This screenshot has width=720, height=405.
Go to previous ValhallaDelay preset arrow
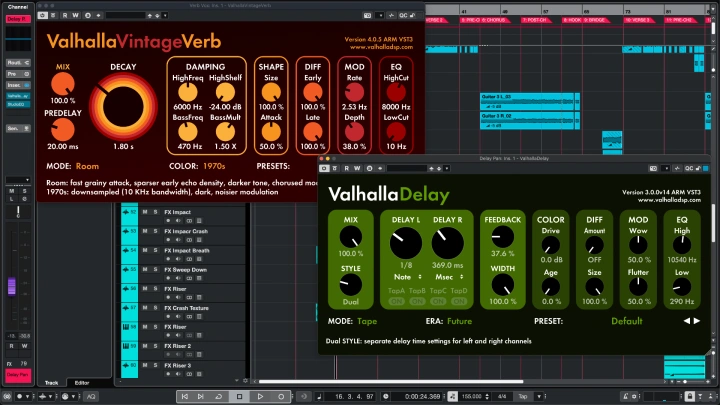[687, 321]
